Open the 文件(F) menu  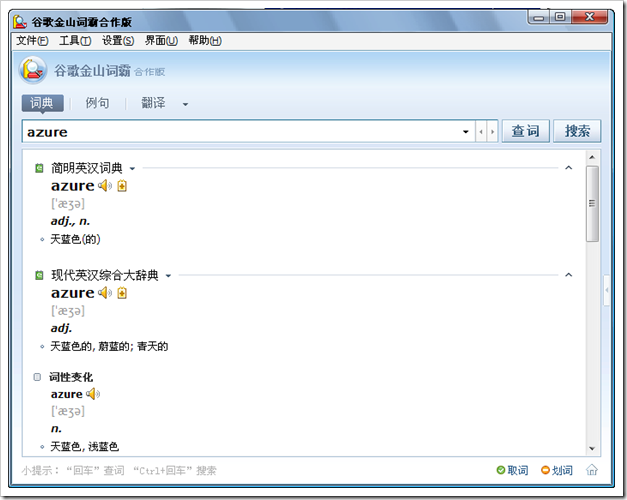click(x=32, y=40)
